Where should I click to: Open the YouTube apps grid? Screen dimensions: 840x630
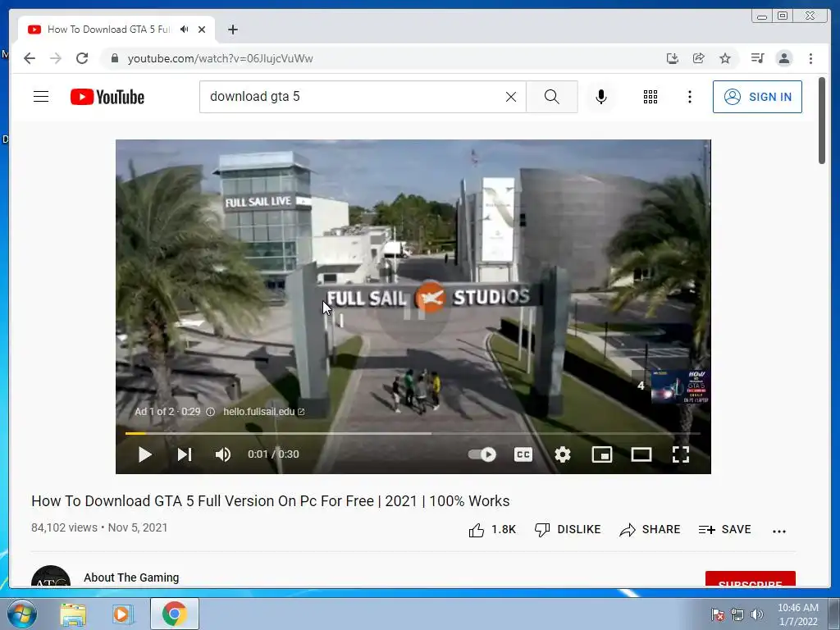click(x=651, y=97)
